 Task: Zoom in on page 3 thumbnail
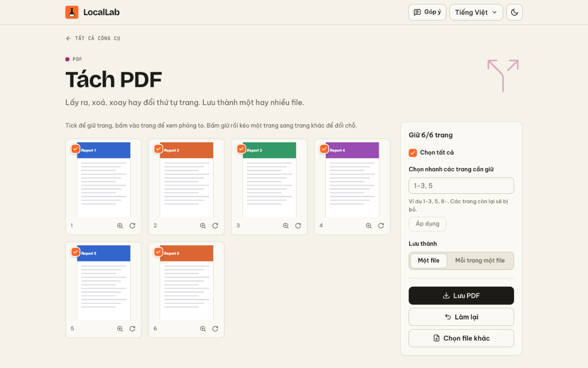point(286,226)
